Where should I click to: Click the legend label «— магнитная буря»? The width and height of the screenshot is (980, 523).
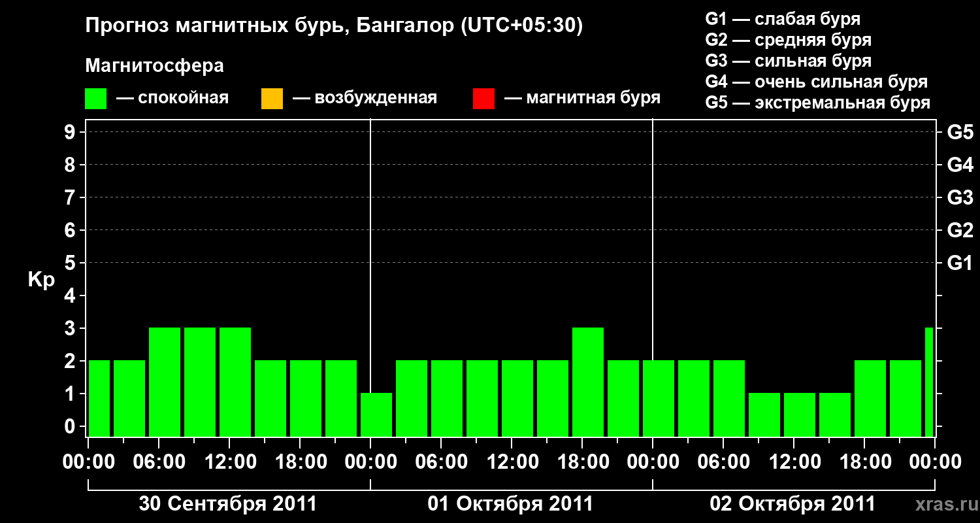(582, 99)
